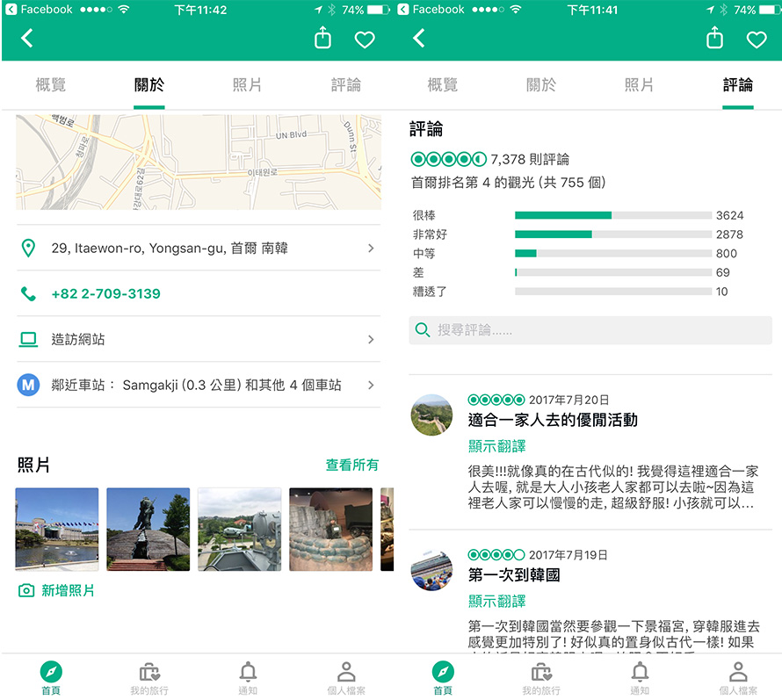The height and width of the screenshot is (700, 782).
Task: Open review titled 適合一家人去的優閒活動
Action: point(553,420)
